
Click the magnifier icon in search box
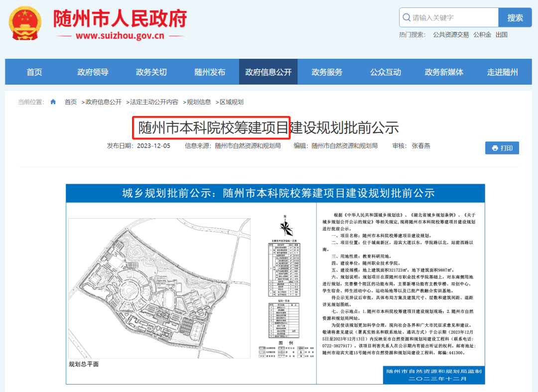pos(406,17)
